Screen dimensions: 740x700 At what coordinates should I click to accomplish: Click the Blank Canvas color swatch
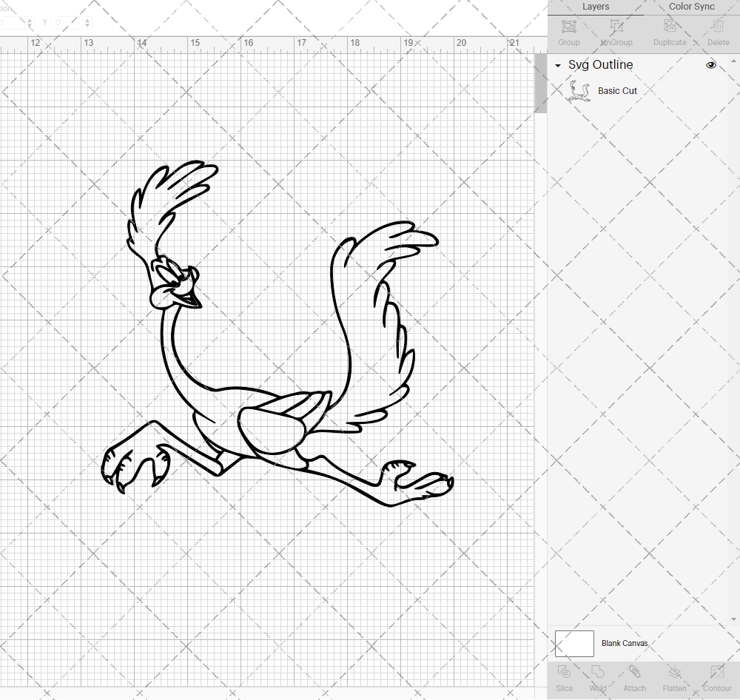click(573, 643)
